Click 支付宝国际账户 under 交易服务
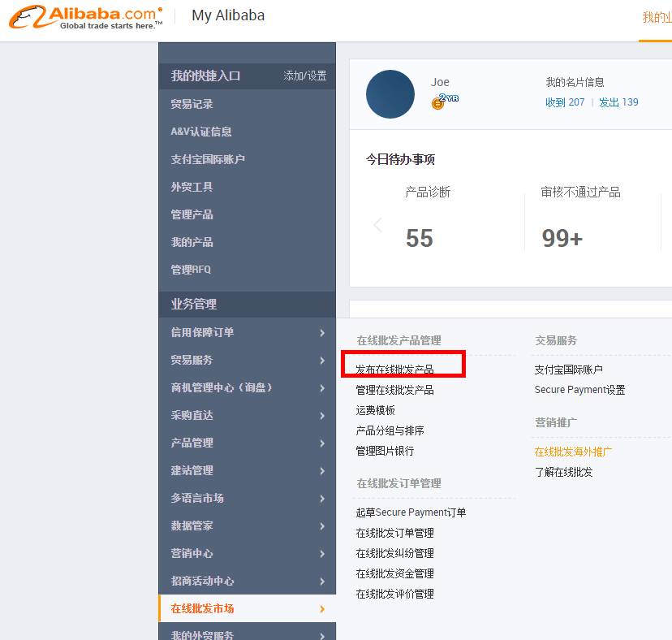 [568, 370]
